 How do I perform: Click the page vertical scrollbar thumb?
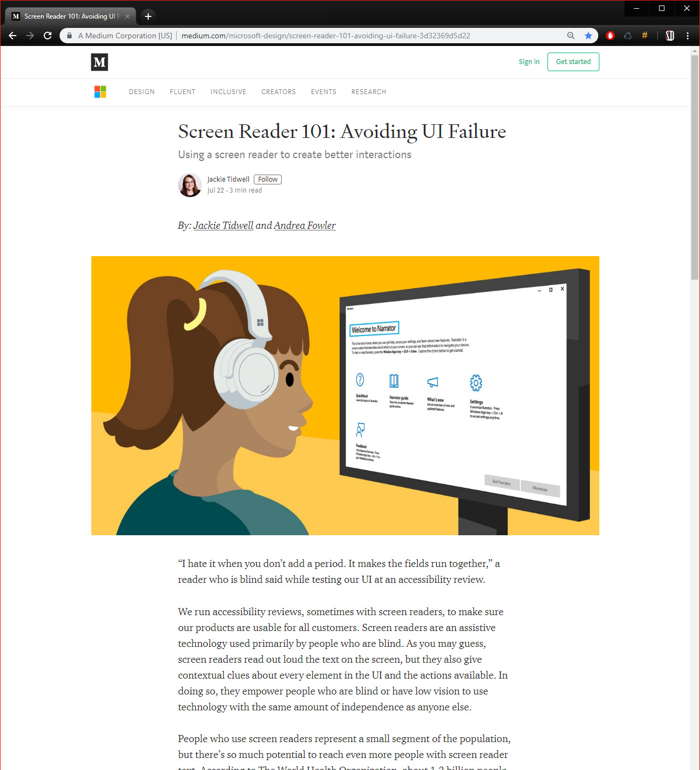coord(695,167)
